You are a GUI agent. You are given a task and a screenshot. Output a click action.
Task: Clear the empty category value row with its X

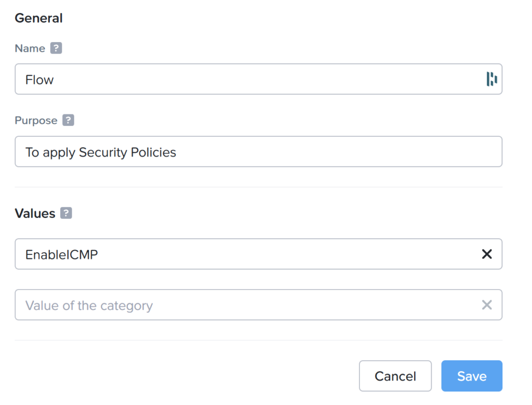[x=487, y=305]
